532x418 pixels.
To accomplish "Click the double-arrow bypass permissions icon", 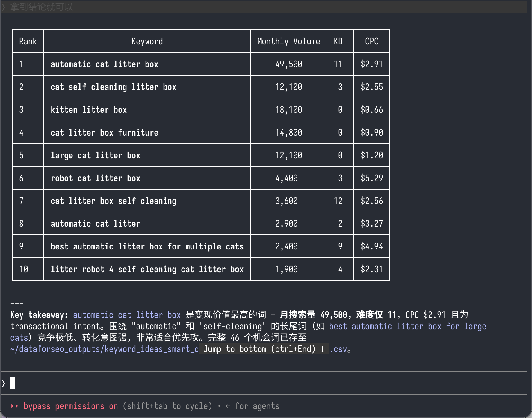I will coord(15,406).
